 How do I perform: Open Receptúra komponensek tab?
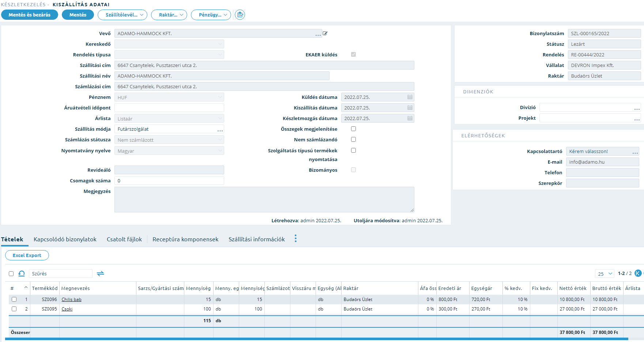pyautogui.click(x=185, y=239)
